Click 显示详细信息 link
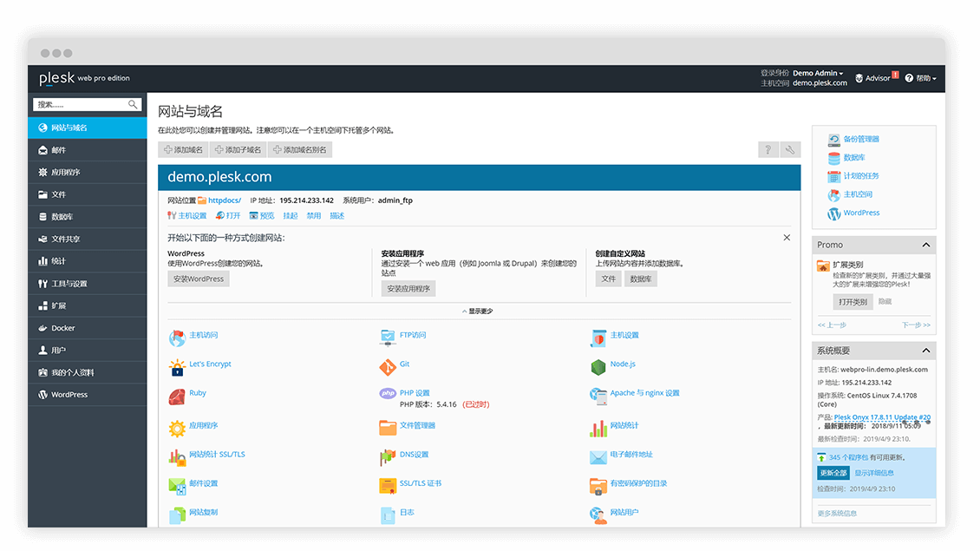 click(x=873, y=473)
